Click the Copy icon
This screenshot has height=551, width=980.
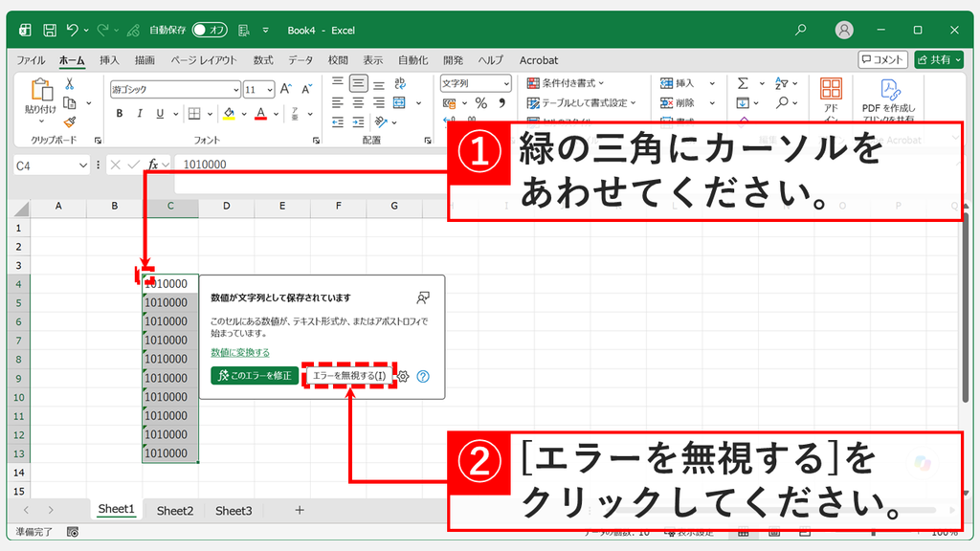(x=69, y=103)
